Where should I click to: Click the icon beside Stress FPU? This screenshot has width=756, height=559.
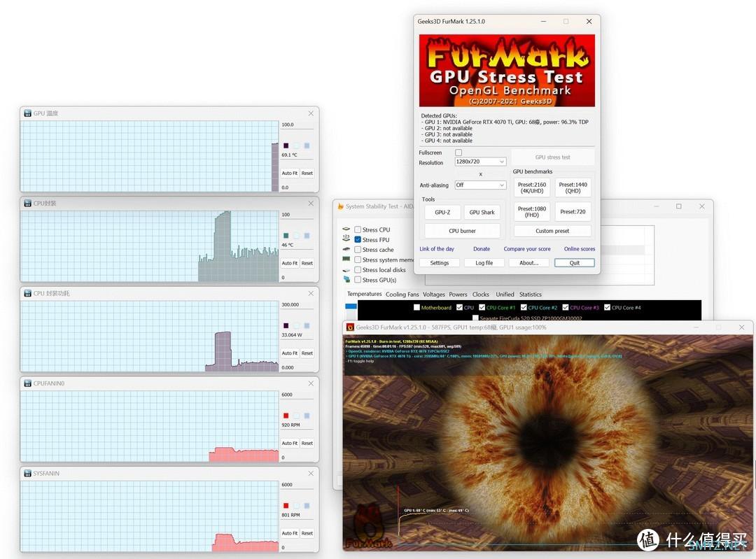click(346, 239)
